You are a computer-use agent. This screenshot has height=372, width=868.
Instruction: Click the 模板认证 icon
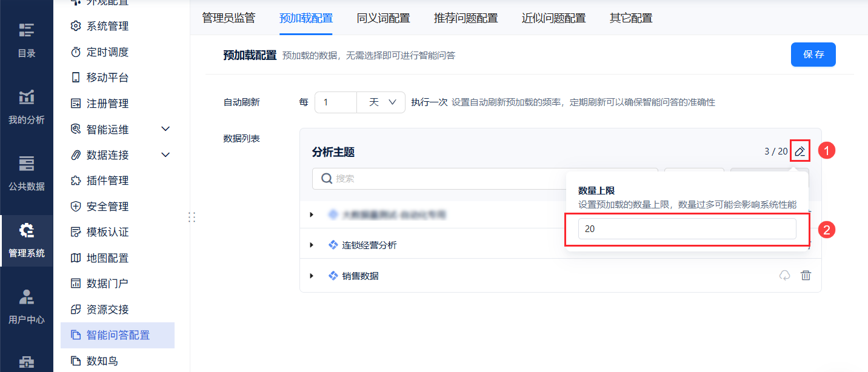click(76, 232)
